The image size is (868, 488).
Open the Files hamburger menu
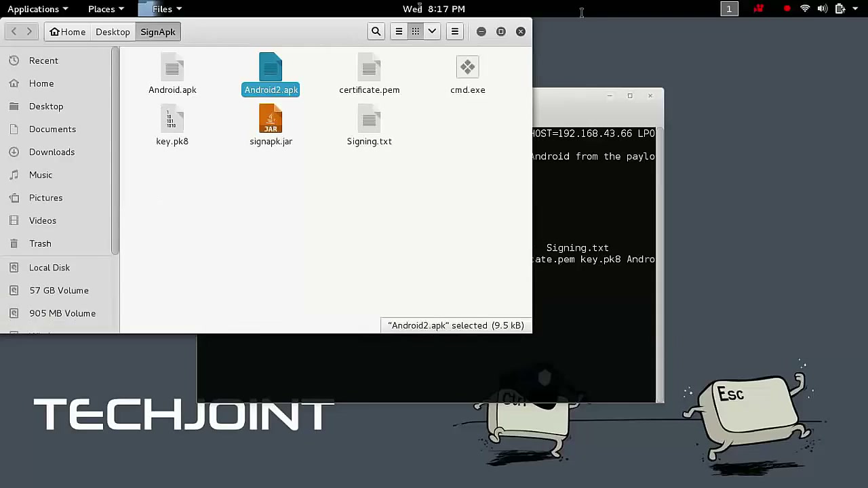(x=455, y=31)
